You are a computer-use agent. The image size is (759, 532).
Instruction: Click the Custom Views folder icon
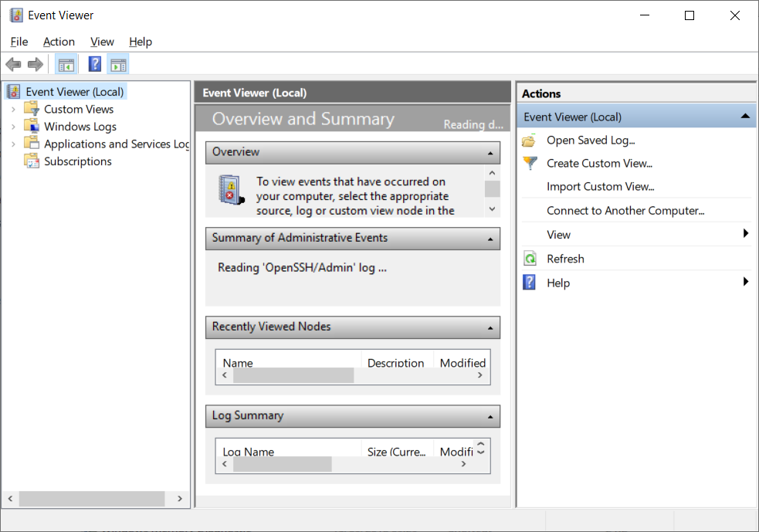(32, 108)
